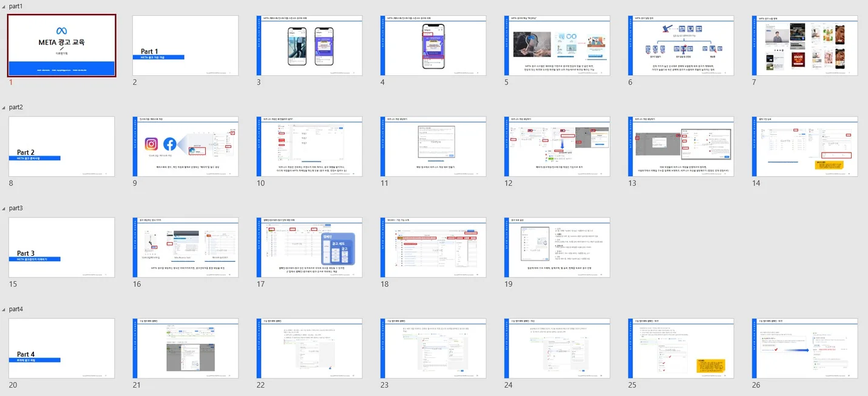868x396 pixels.
Task: Select slide 14 with the yellow note box
Action: pos(804,146)
